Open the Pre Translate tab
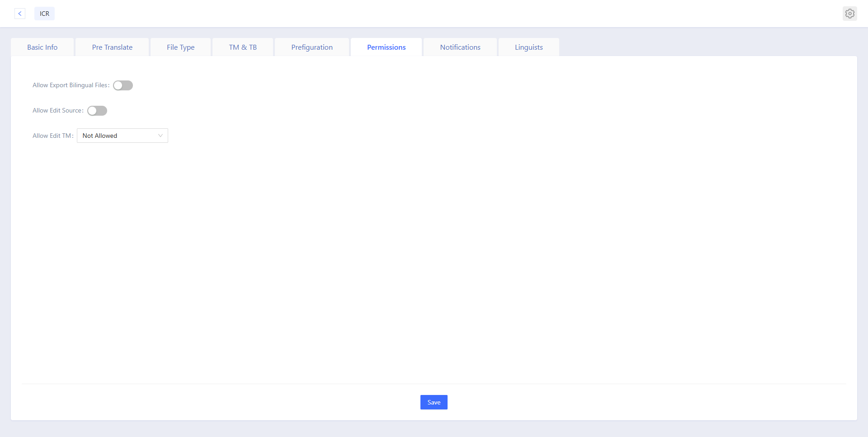Image resolution: width=868 pixels, height=437 pixels. pyautogui.click(x=112, y=47)
